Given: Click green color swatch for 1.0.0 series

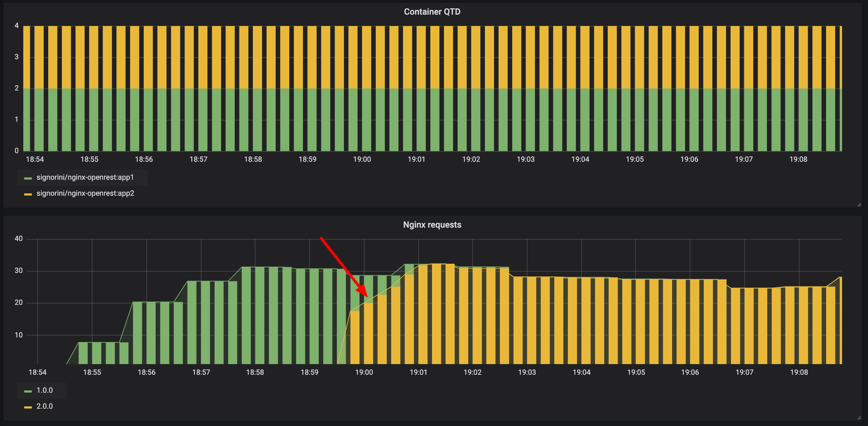Looking at the screenshot, I should tap(28, 391).
